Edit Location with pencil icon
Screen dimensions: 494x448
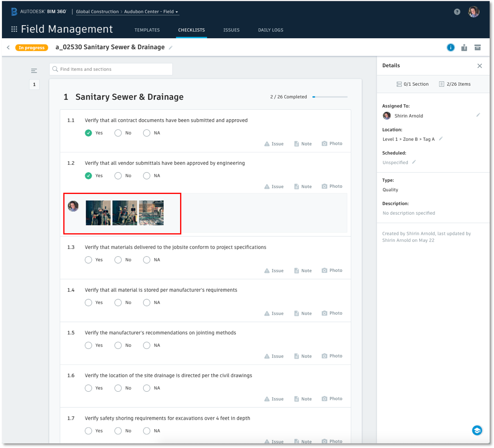(441, 138)
